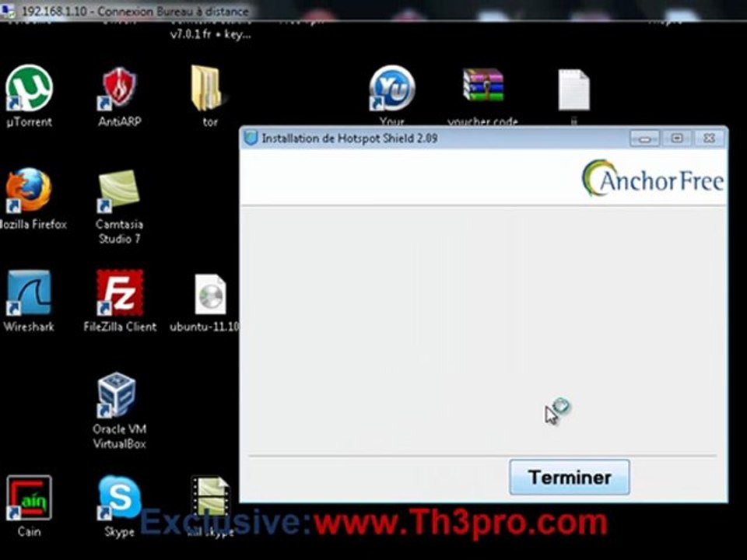Close the Hotspot Shield installer window
747x560 pixels.
pyautogui.click(x=709, y=138)
